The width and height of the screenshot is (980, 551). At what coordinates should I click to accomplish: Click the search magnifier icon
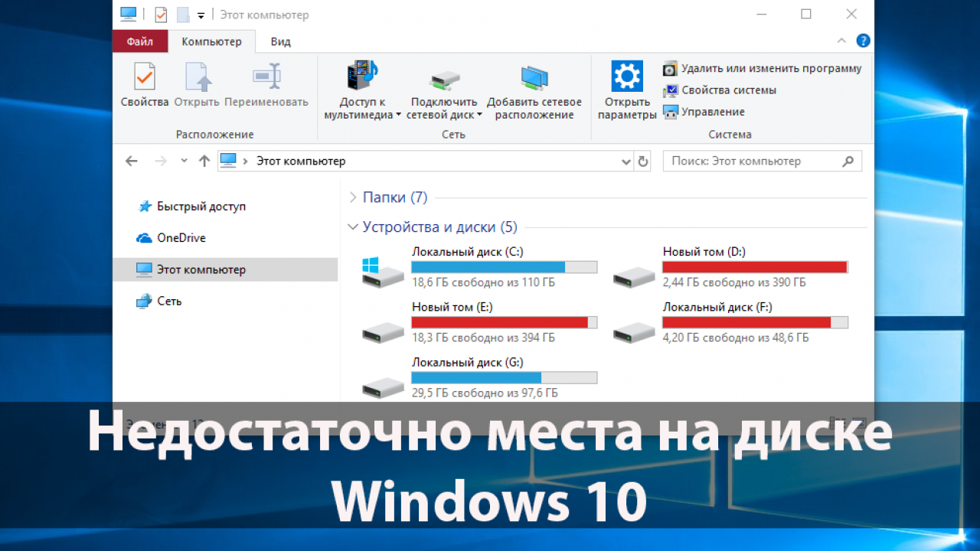848,161
